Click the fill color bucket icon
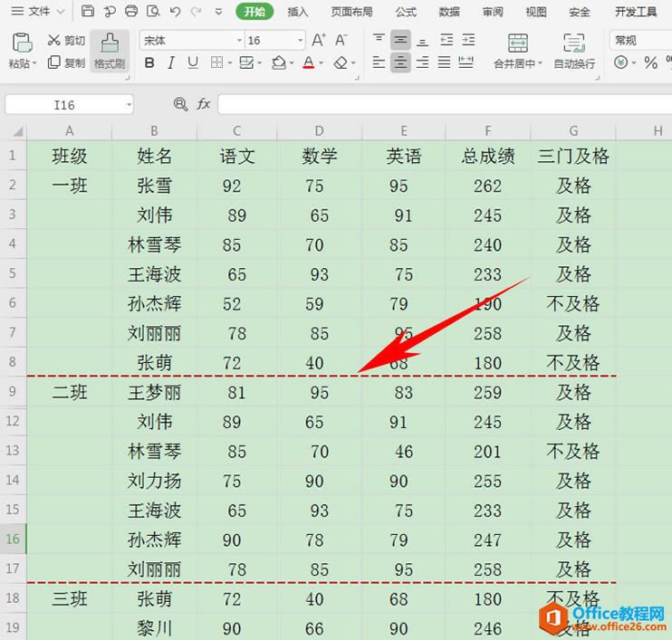 coord(279,63)
